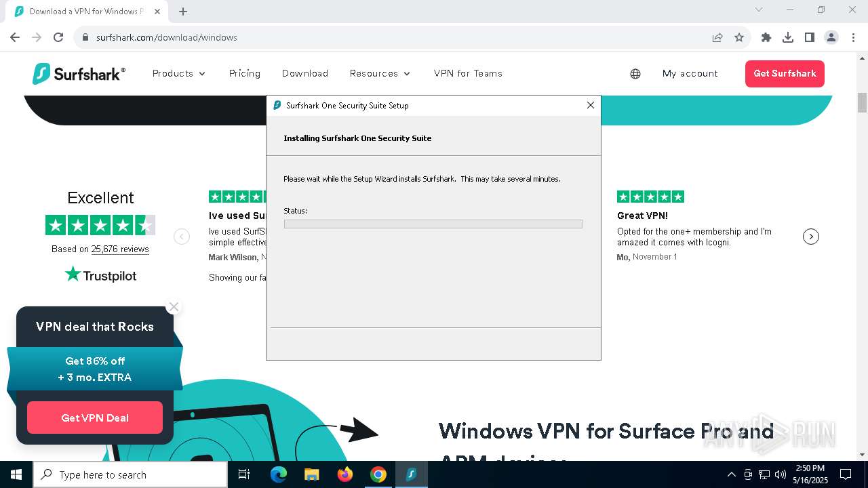Viewport: 868px width, 488px height.
Task: Open the VPN for Teams menu item
Action: click(x=468, y=73)
